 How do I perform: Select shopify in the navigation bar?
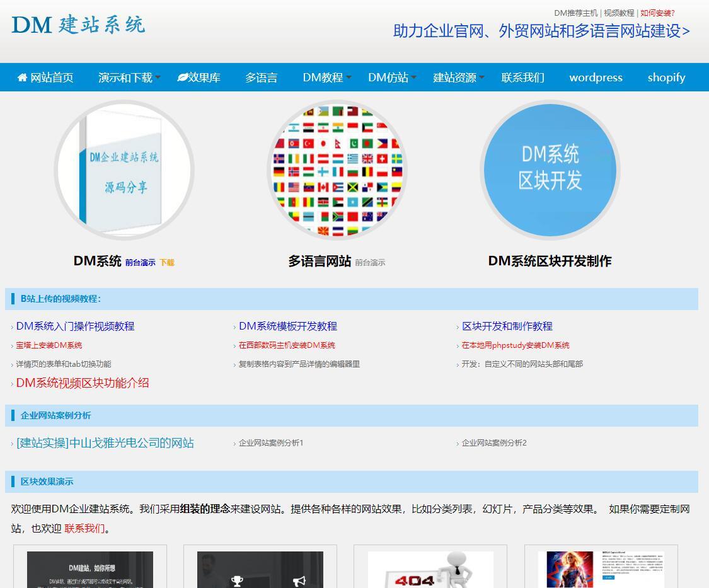coord(666,78)
